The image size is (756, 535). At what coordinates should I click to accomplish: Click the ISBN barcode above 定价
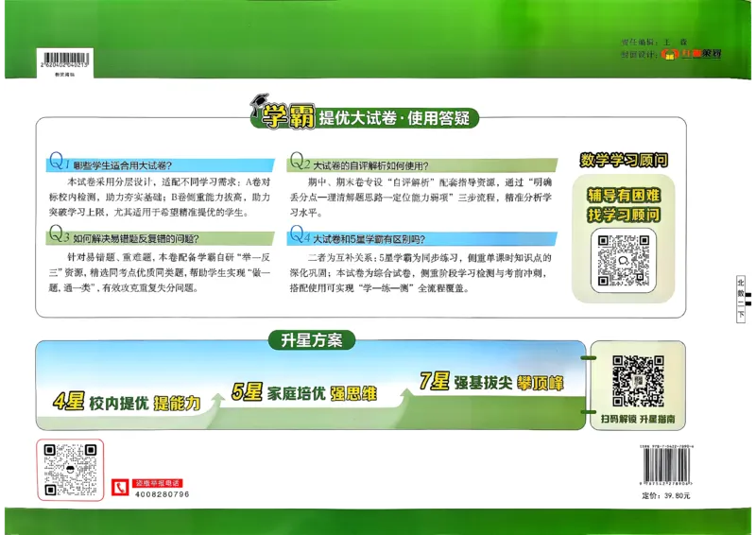point(667,467)
